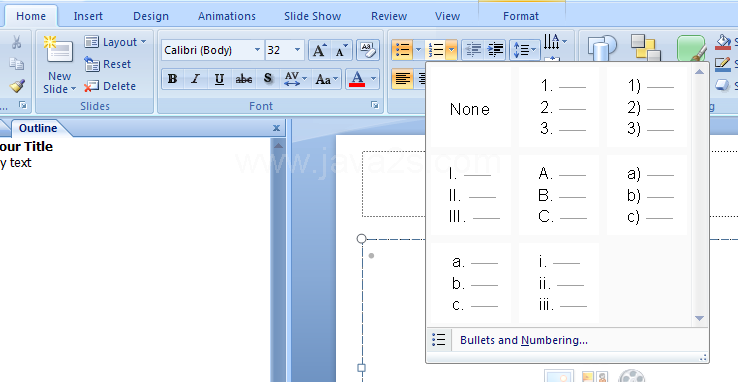Click the Shape Fill paint bucket icon
The width and height of the screenshot is (738, 382).
[x=723, y=42]
